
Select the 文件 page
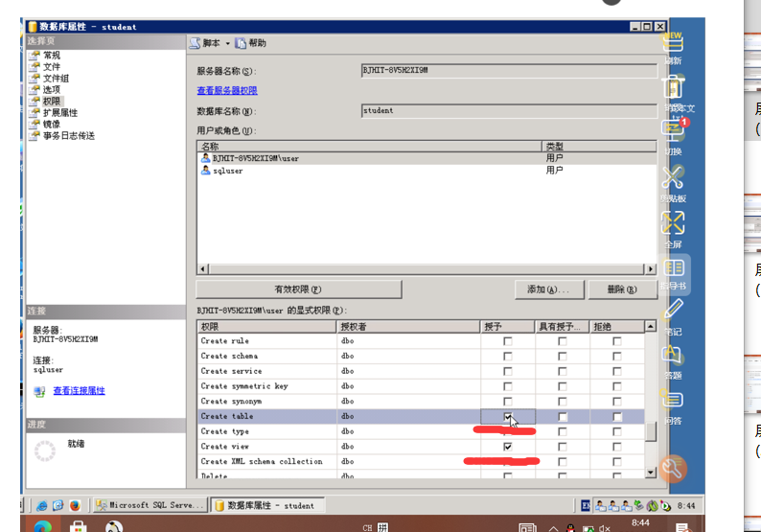[52, 67]
